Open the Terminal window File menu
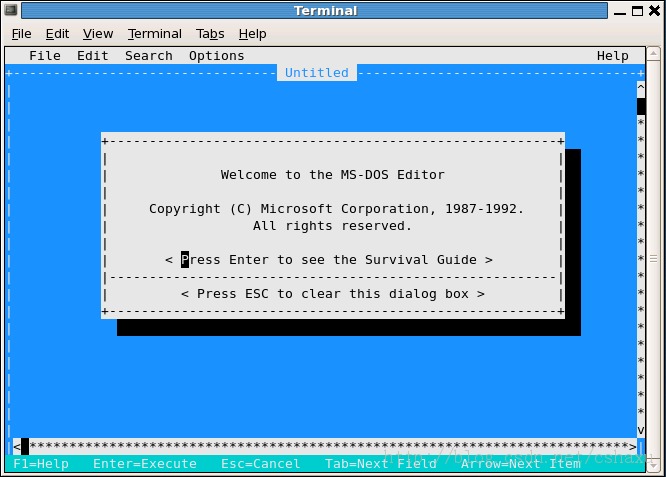 tap(21, 34)
